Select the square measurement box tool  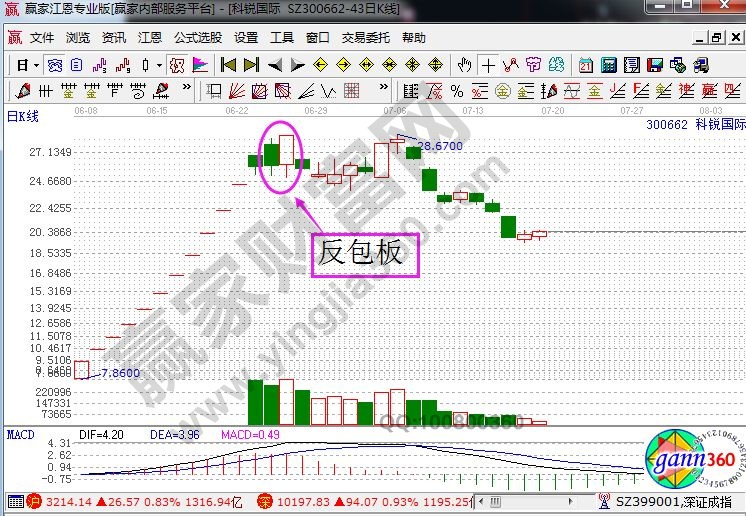214,90
